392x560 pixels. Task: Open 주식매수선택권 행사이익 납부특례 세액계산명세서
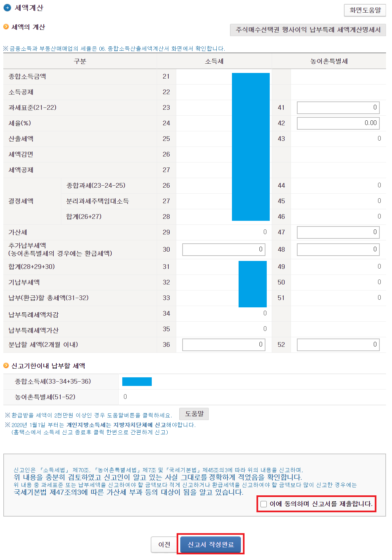308,30
